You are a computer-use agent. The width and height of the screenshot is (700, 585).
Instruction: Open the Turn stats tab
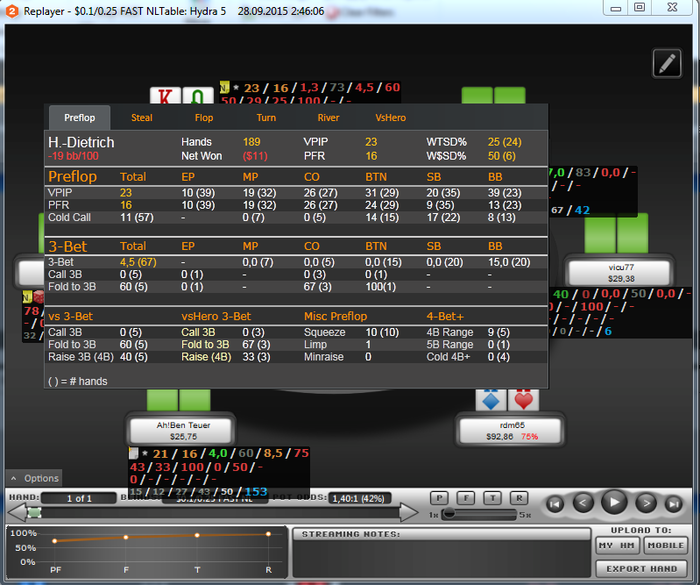click(266, 118)
